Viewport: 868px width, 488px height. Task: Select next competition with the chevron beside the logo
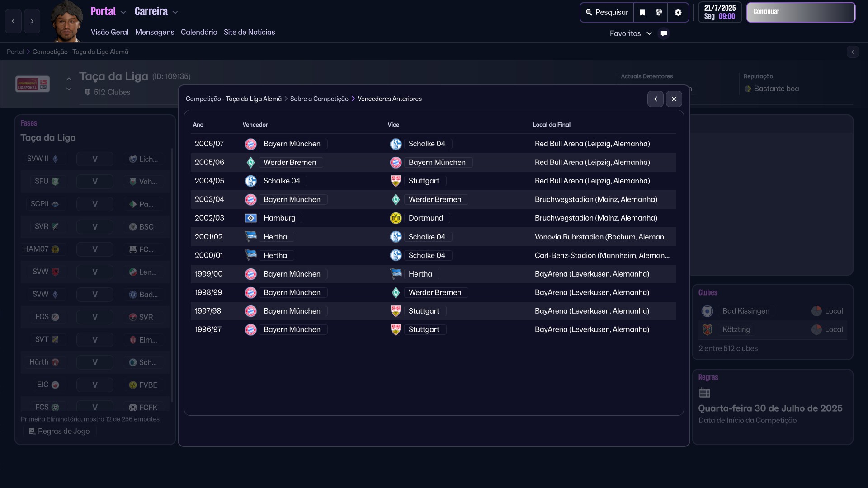[69, 89]
